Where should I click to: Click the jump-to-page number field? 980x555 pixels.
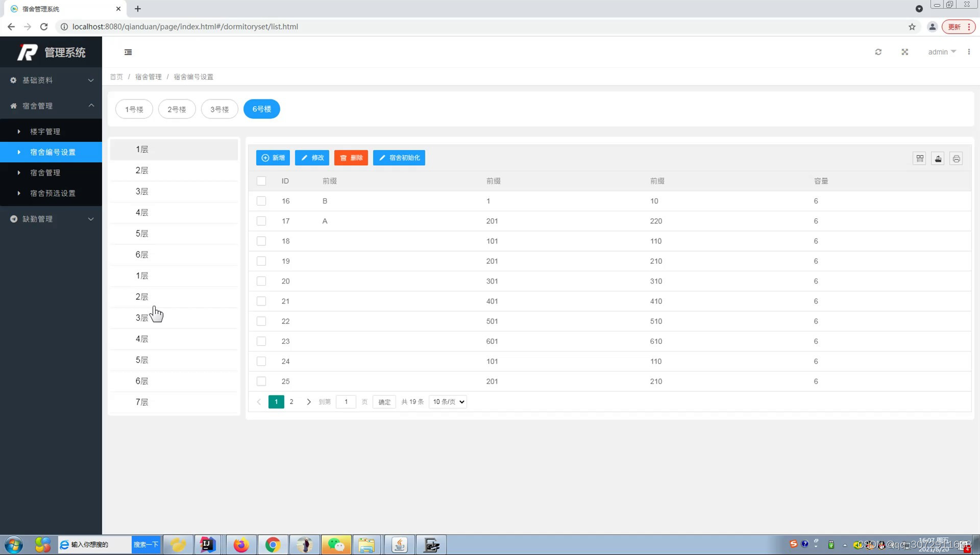pos(346,402)
